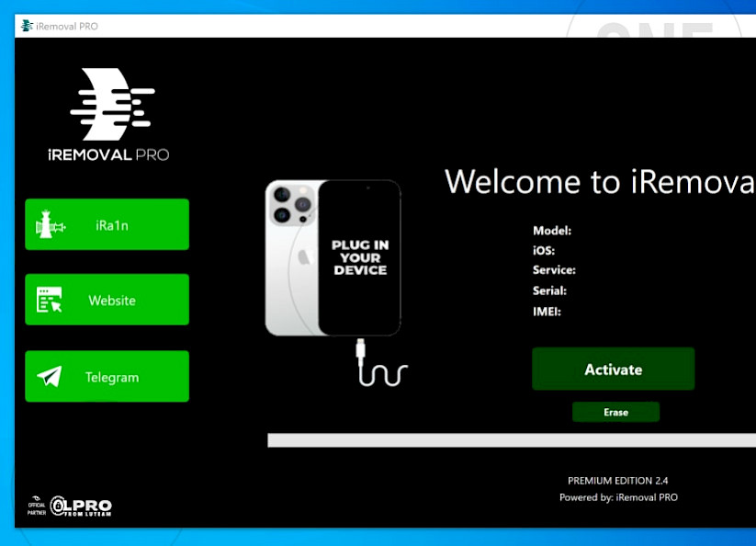Click the Erase button

[x=615, y=412]
